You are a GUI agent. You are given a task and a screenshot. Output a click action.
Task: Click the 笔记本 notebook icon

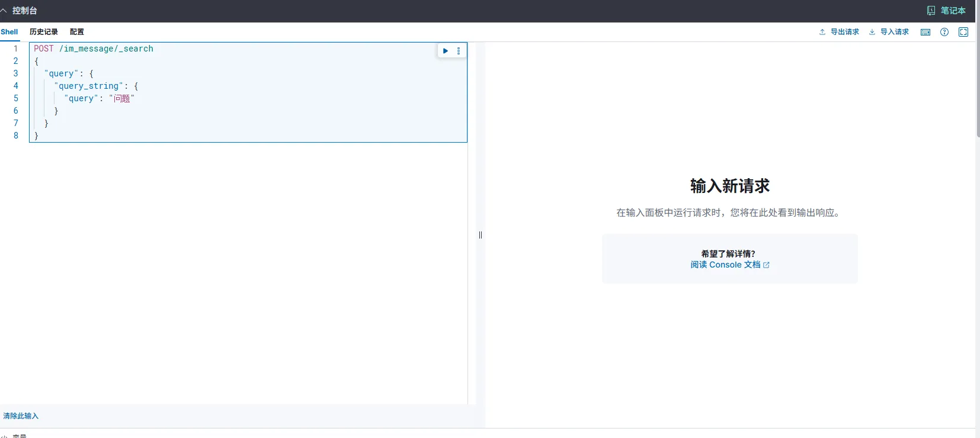point(931,11)
